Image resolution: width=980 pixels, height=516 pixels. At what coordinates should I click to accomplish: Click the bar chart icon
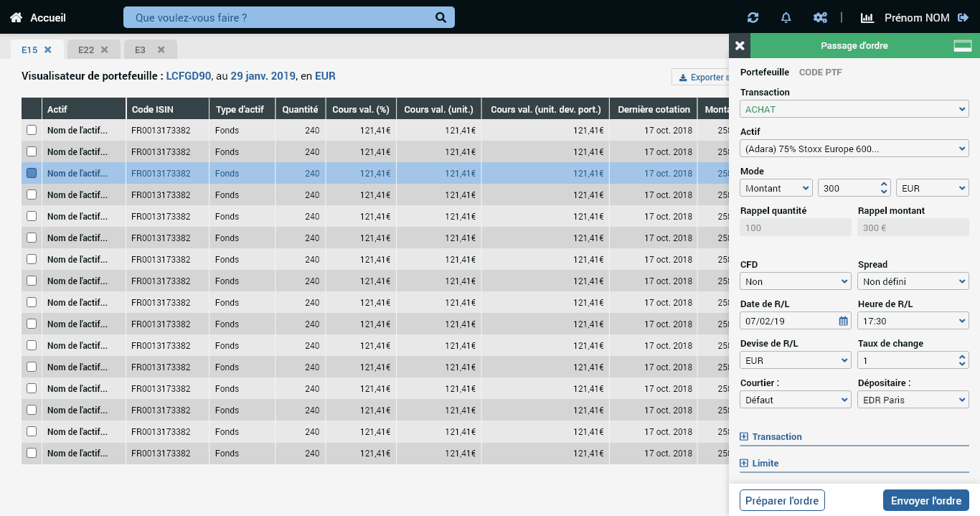[x=867, y=17]
